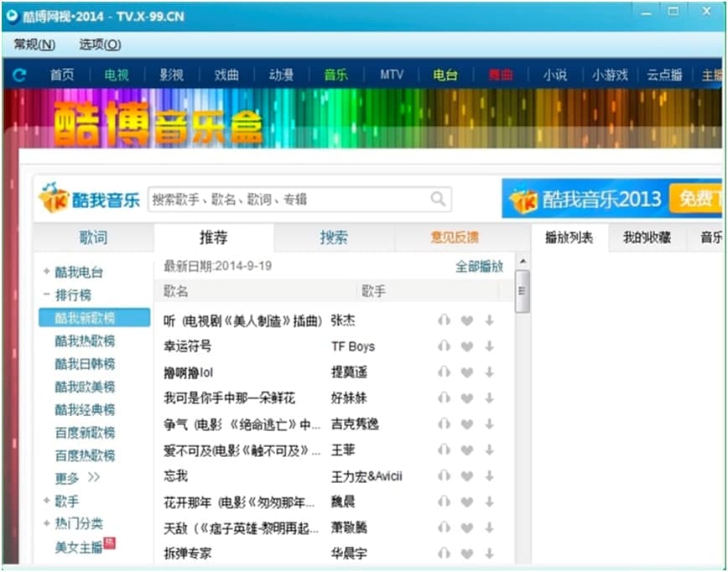Click the search magnifier icon
This screenshot has width=728, height=572.
point(438,200)
